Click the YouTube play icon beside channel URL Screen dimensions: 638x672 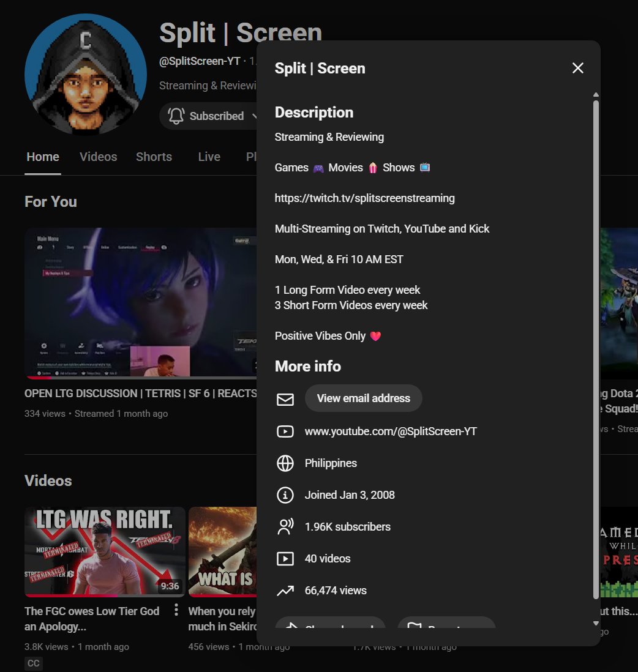[x=285, y=431]
